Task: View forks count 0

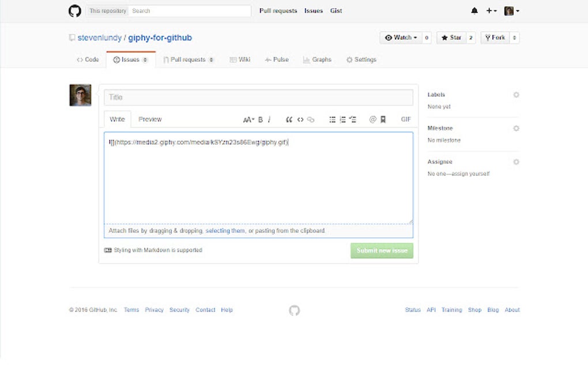Action: pos(514,37)
